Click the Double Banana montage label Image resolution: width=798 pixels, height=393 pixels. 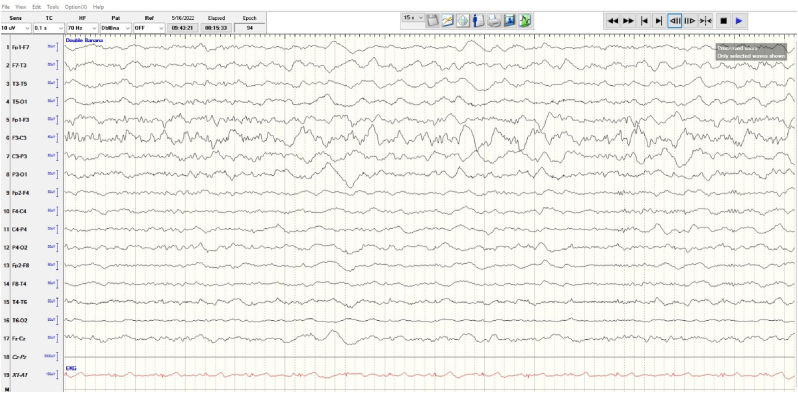84,40
